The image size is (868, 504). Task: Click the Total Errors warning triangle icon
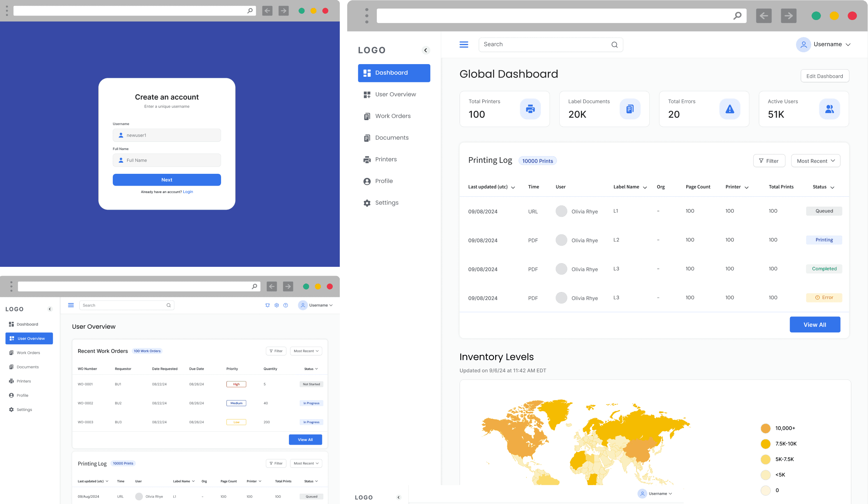coord(730,109)
